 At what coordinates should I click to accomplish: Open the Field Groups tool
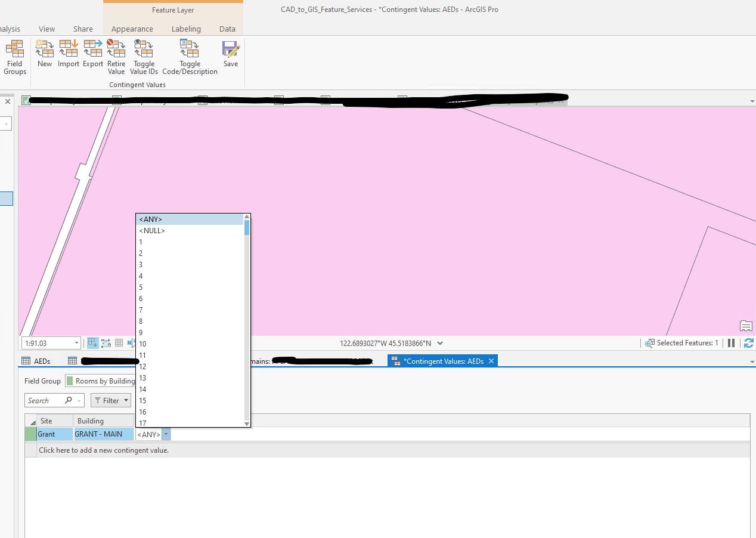coord(14,57)
